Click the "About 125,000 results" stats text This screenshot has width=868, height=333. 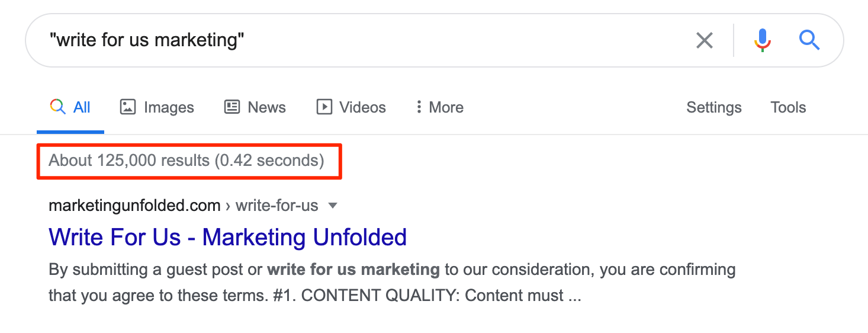point(187,161)
